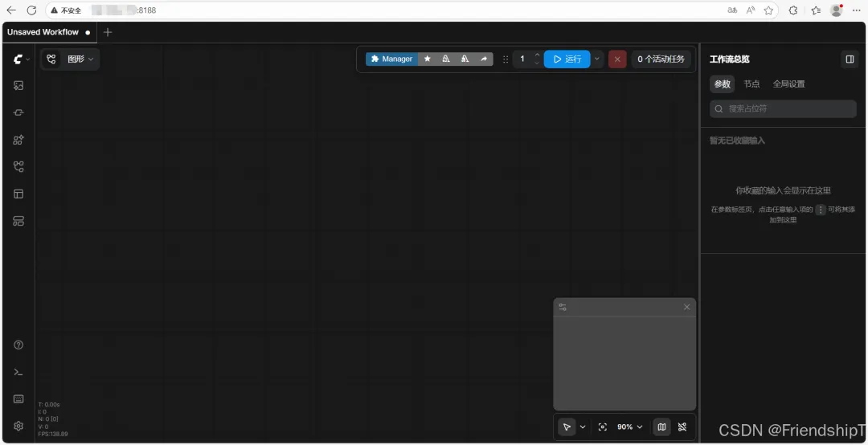Decrease batch count with down arrow
This screenshot has height=445, width=868.
click(x=537, y=63)
